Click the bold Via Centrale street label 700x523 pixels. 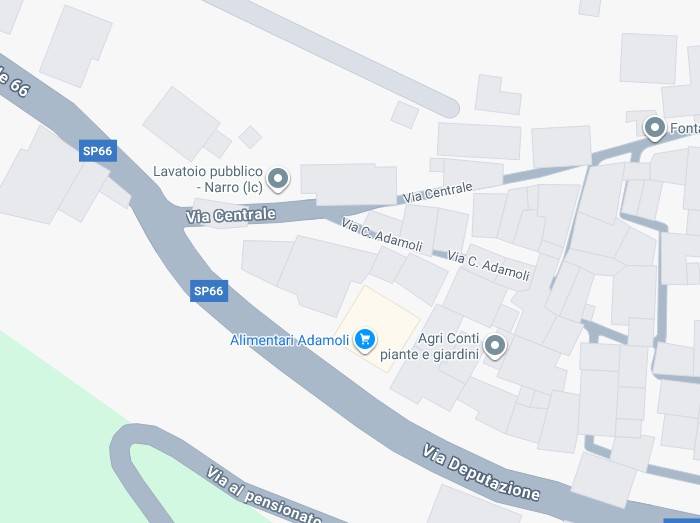(231, 216)
